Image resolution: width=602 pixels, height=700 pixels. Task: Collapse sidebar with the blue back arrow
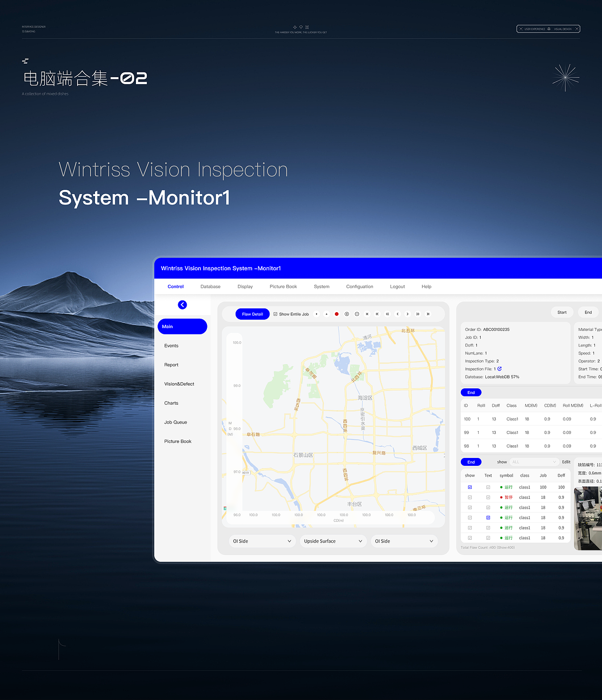[182, 305]
